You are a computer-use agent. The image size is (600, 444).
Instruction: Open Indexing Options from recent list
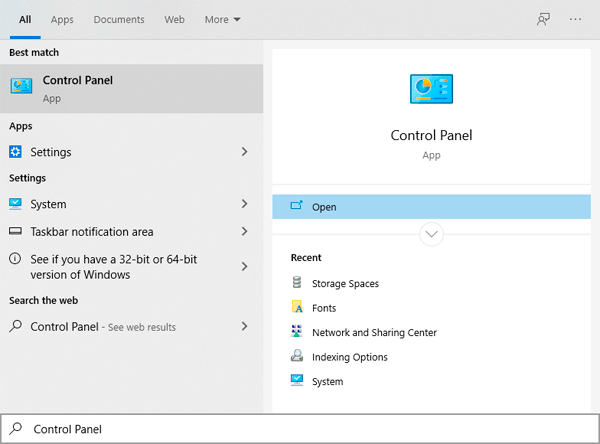[x=350, y=357]
